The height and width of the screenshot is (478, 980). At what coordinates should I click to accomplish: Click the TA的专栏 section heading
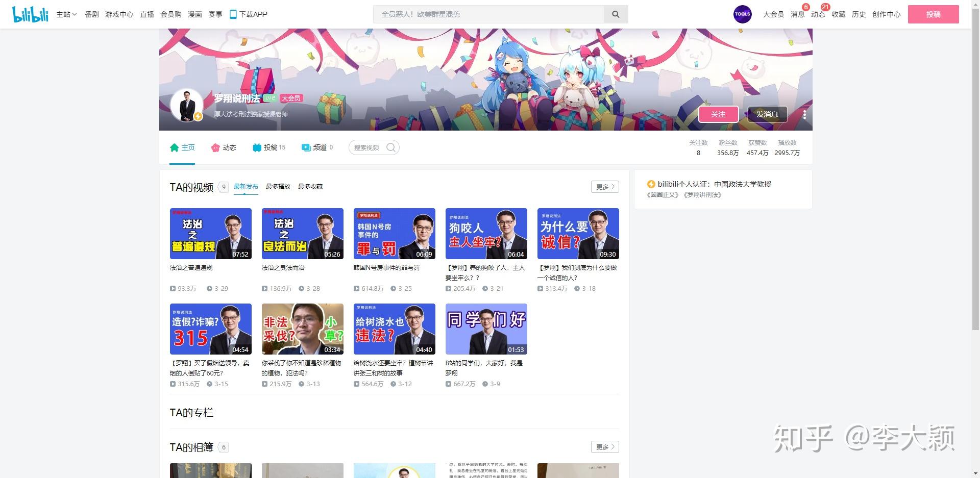(191, 413)
